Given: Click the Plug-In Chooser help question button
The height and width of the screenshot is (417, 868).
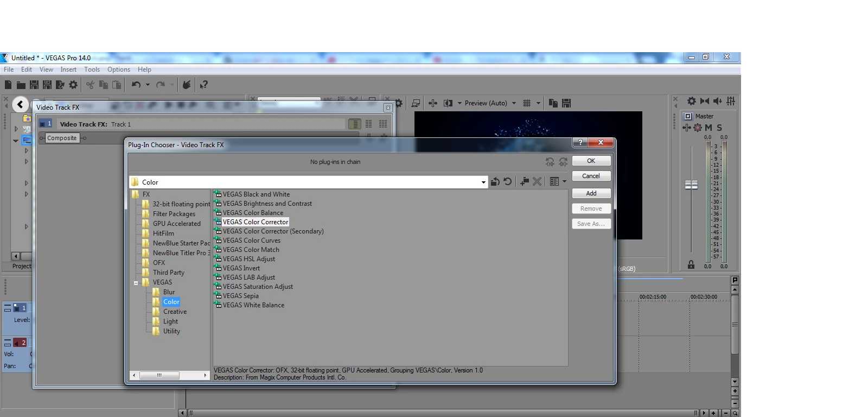Looking at the screenshot, I should (x=580, y=142).
